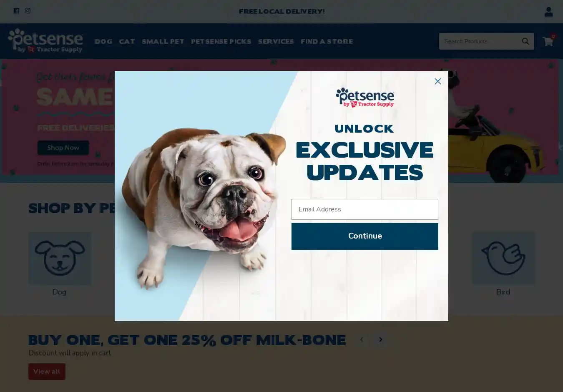This screenshot has height=392, width=563.
Task: Show next Milk-Bone carousel items
Action: point(380,339)
